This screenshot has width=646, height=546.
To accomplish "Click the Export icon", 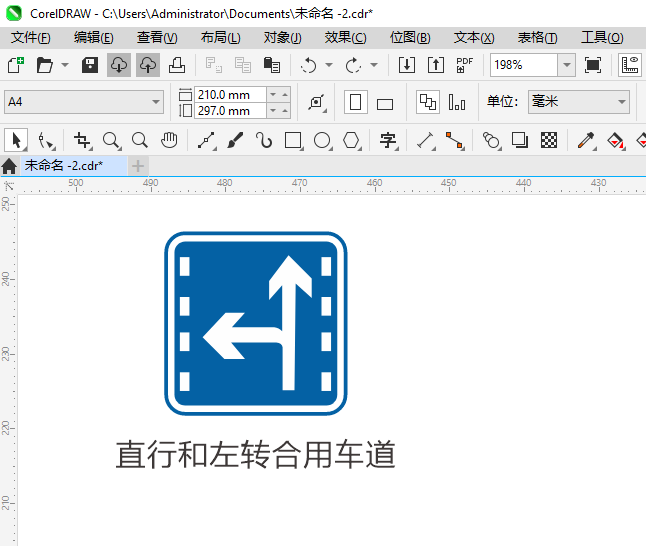I will (435, 65).
